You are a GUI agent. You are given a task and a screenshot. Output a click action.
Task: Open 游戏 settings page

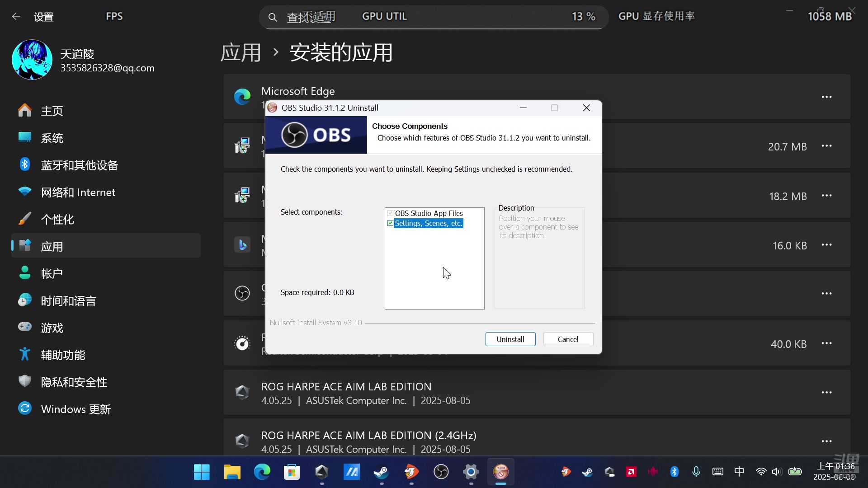point(106,328)
